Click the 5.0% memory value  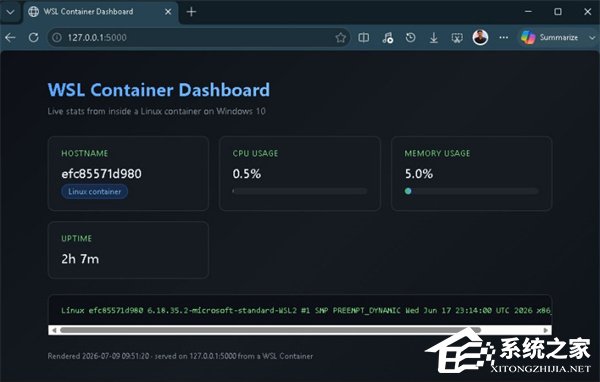419,174
